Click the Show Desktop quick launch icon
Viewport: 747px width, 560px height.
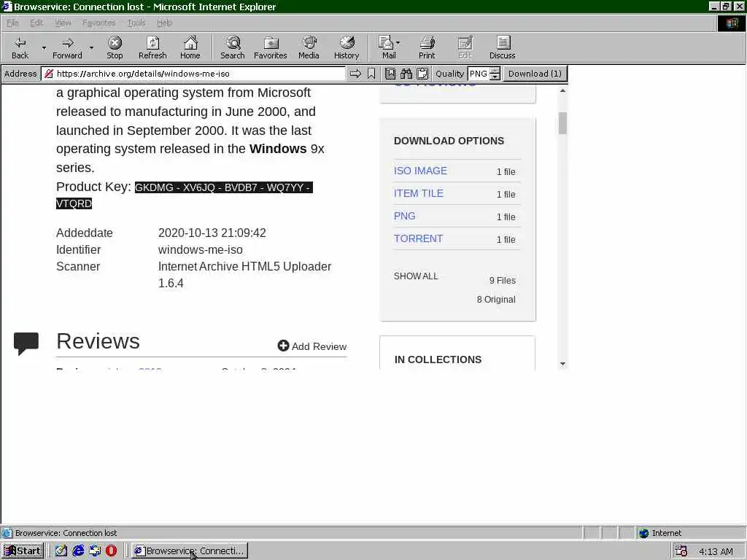click(95, 551)
